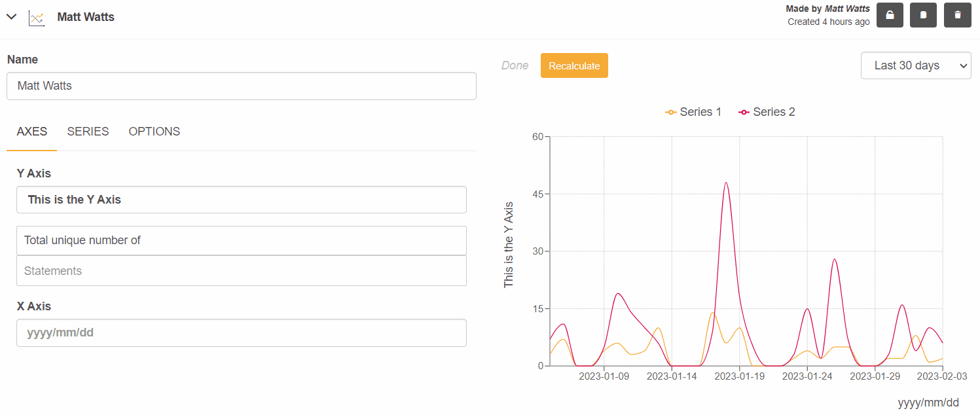Click the lock icon in the header
The image size is (980, 415).
[x=890, y=14]
